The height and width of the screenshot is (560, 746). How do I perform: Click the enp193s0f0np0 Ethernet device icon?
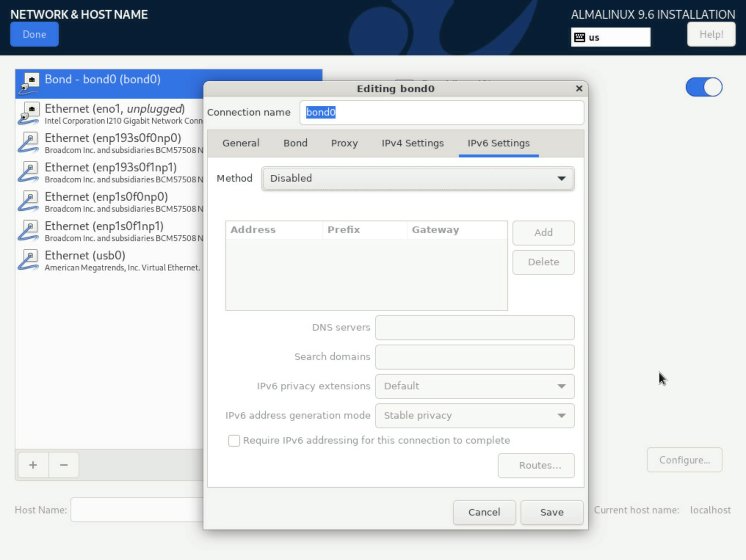coord(29,143)
